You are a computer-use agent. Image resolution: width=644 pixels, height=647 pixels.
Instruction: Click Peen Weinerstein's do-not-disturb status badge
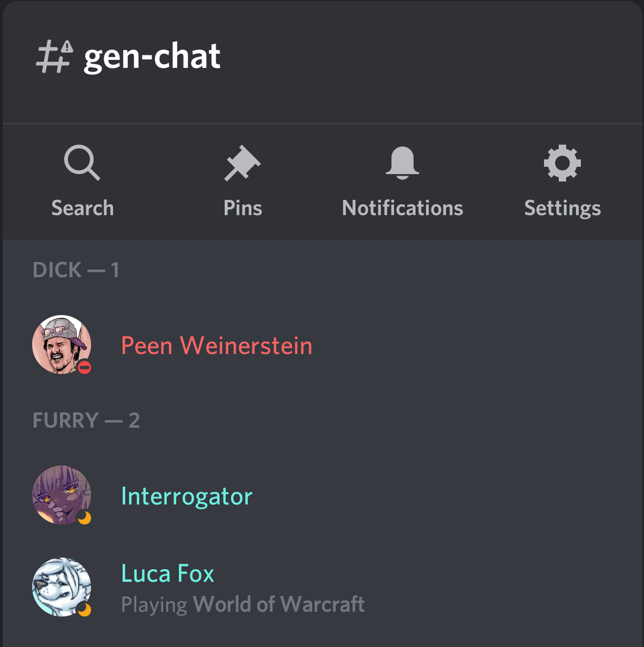click(84, 367)
